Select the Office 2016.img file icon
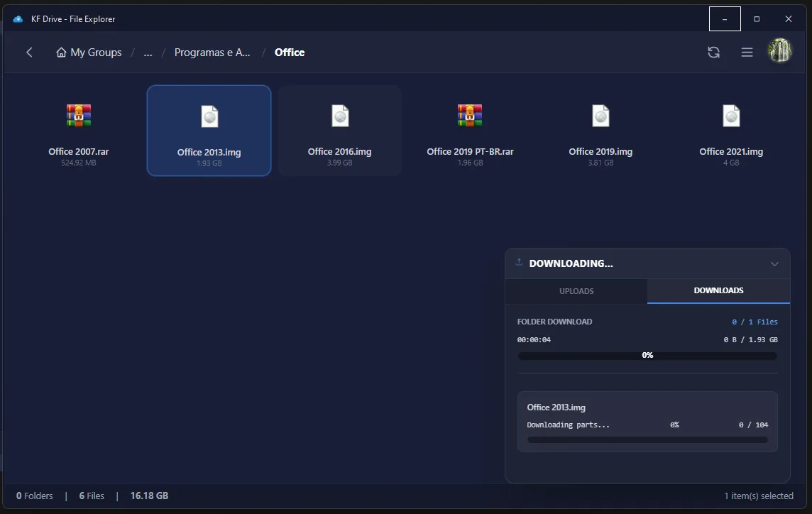Image resolution: width=812 pixels, height=514 pixels. (340, 116)
